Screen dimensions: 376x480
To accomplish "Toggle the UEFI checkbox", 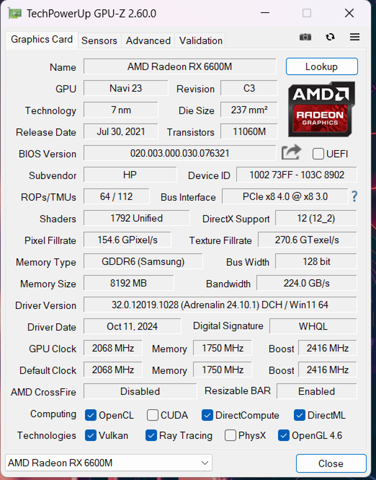I will tap(318, 154).
